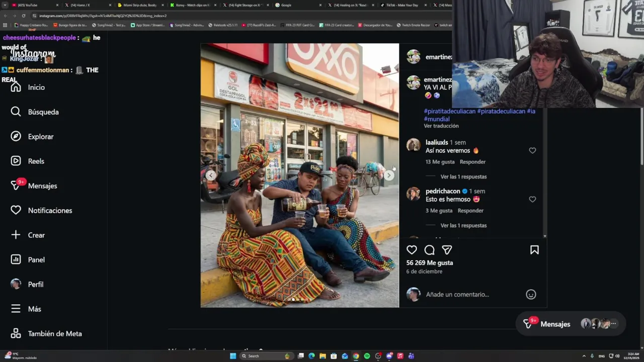
Task: Go to the previous photo in carousel
Action: 211,175
